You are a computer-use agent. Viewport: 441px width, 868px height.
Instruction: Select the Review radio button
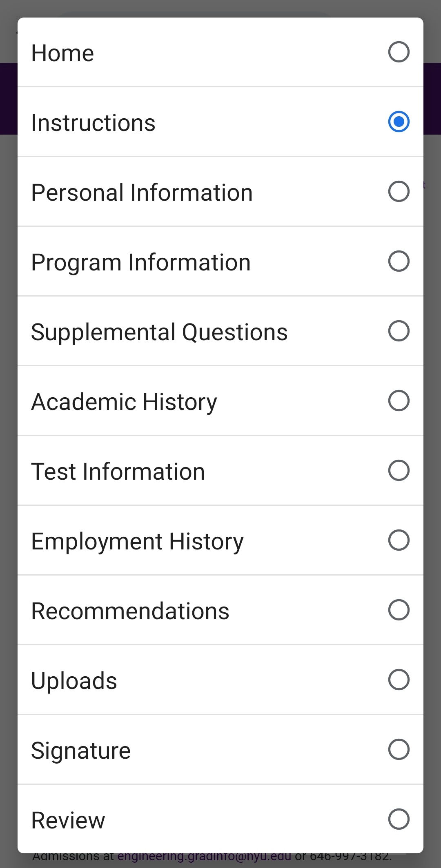(399, 819)
